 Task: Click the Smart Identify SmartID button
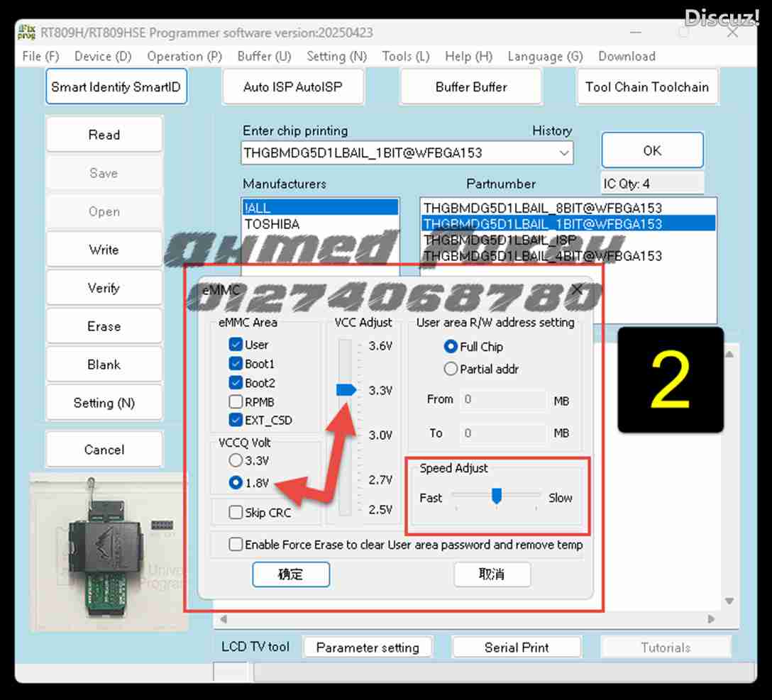click(x=116, y=87)
